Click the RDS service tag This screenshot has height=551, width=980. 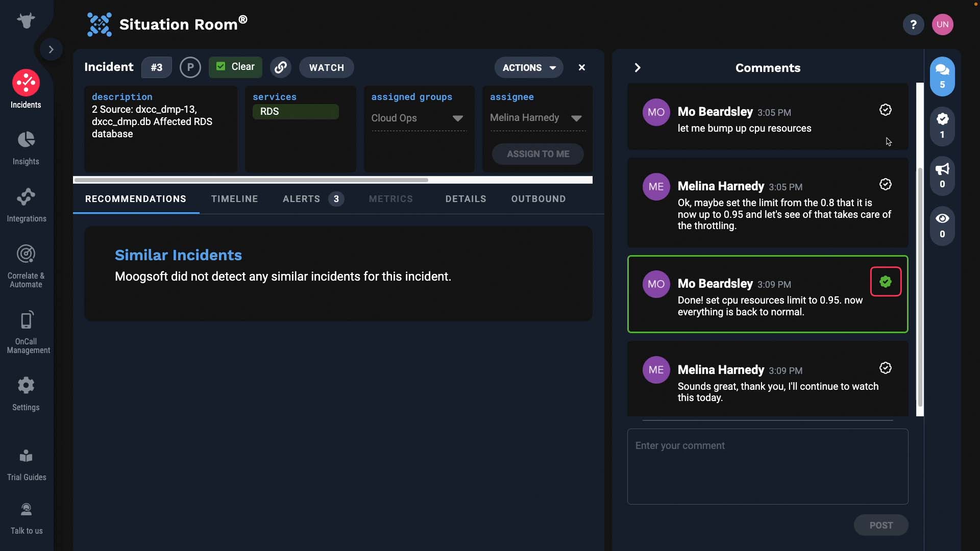click(x=296, y=112)
